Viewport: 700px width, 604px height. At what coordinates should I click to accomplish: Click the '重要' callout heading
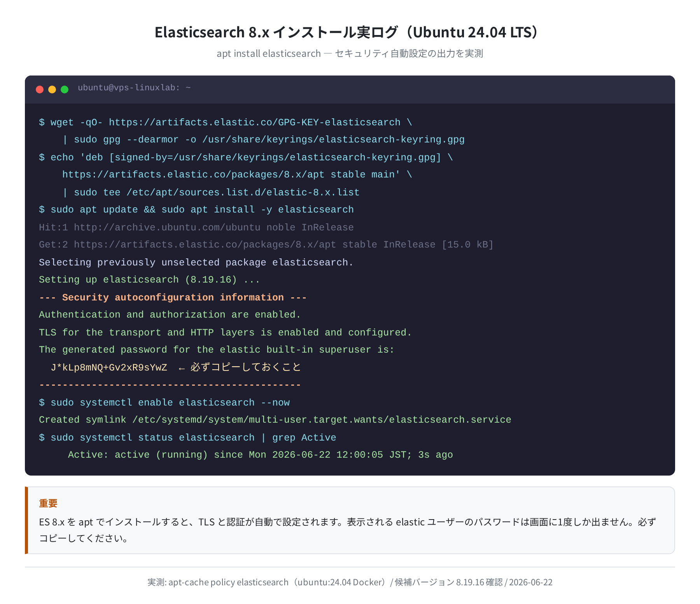48,503
